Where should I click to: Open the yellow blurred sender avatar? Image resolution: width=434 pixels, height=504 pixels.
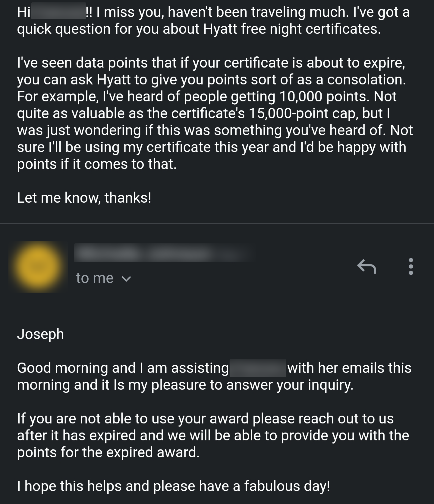38,267
